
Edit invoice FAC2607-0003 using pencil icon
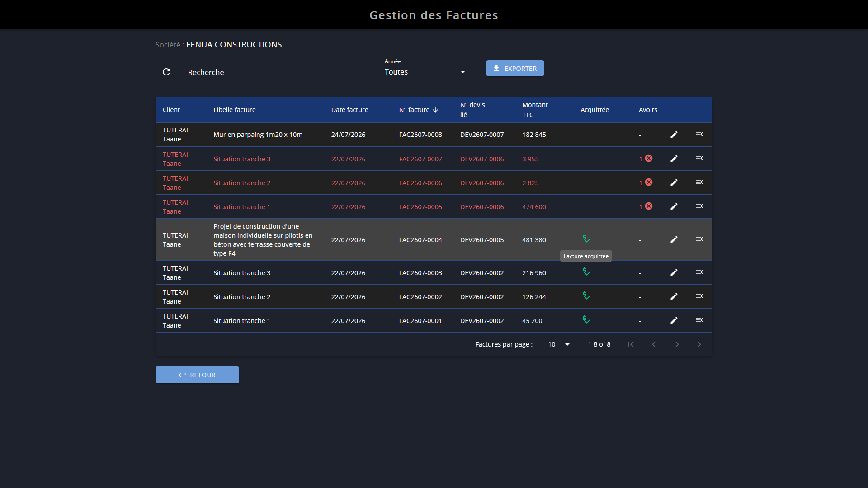674,272
